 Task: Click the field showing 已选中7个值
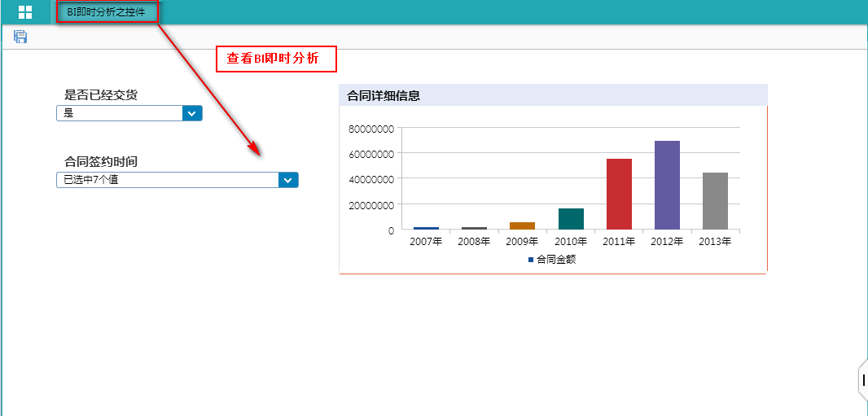click(x=167, y=180)
